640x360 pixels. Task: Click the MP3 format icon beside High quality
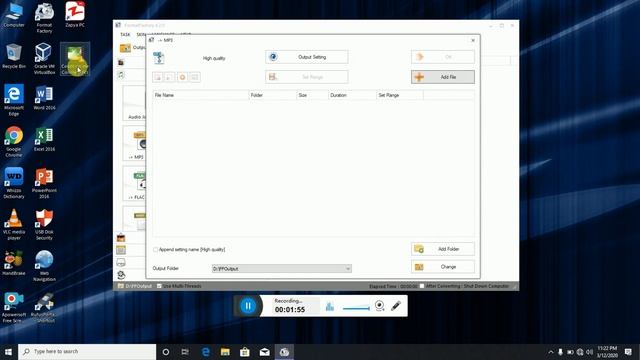pyautogui.click(x=159, y=58)
